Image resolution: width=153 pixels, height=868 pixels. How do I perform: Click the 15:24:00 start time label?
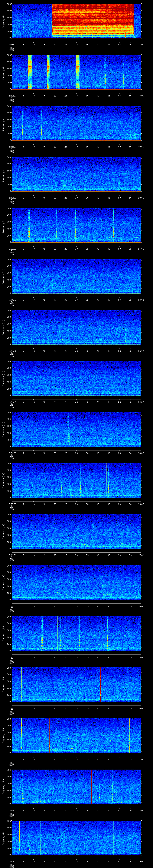pyautogui.click(x=12, y=453)
